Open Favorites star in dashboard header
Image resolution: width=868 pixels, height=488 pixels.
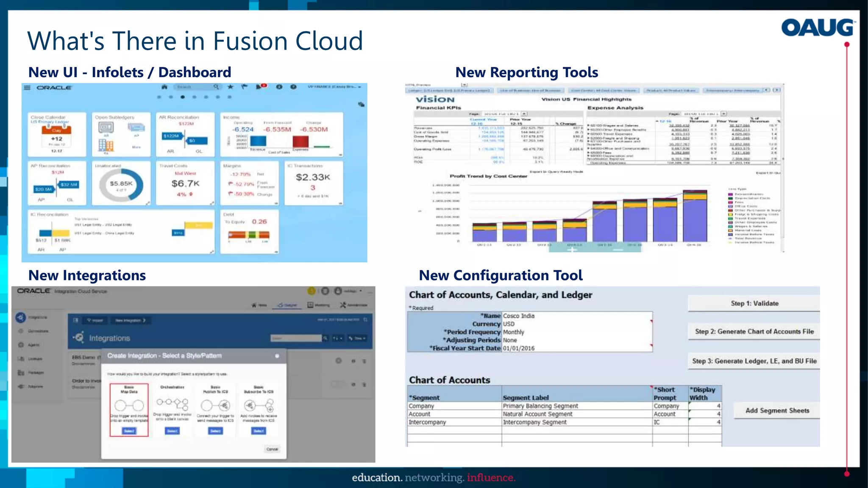point(230,87)
